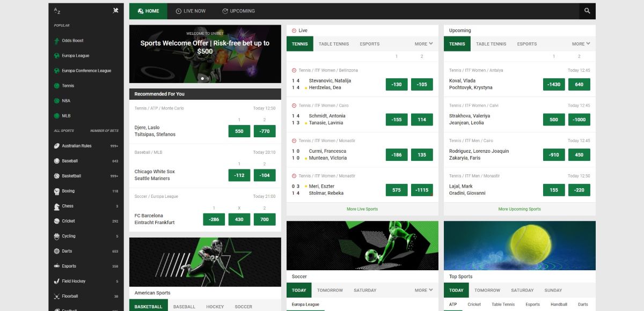
Task: Bet -1115 on Stolmar, Rebeka
Action: point(422,190)
